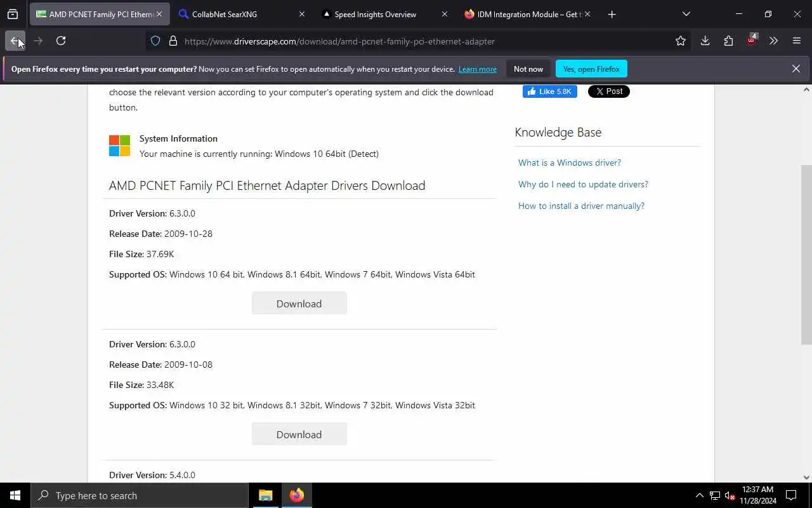Image resolution: width=812 pixels, height=508 pixels.
Task: Close the IDM Integration Module tab
Action: pos(587,14)
